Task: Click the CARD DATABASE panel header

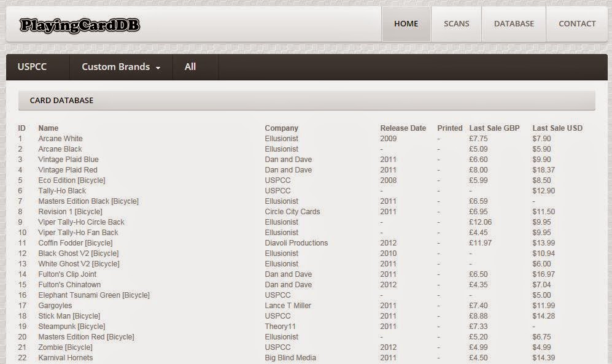Action: (x=307, y=100)
